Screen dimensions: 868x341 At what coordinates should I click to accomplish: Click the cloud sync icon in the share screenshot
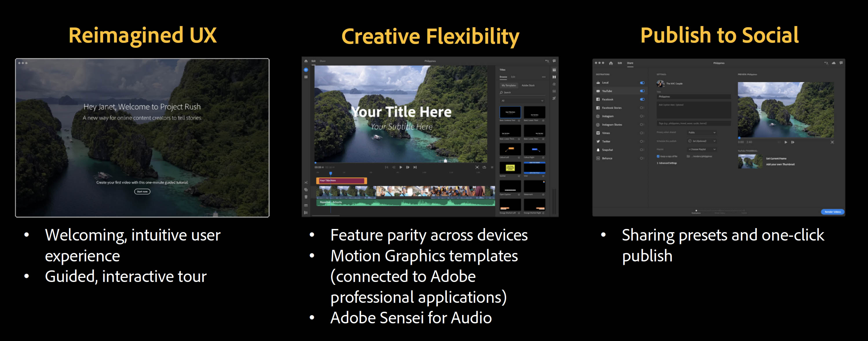pos(834,63)
